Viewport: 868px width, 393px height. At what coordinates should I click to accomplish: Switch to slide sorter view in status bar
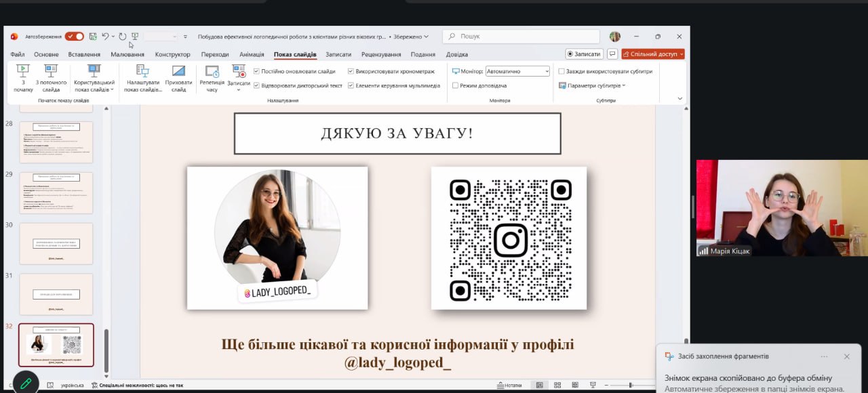pos(558,385)
